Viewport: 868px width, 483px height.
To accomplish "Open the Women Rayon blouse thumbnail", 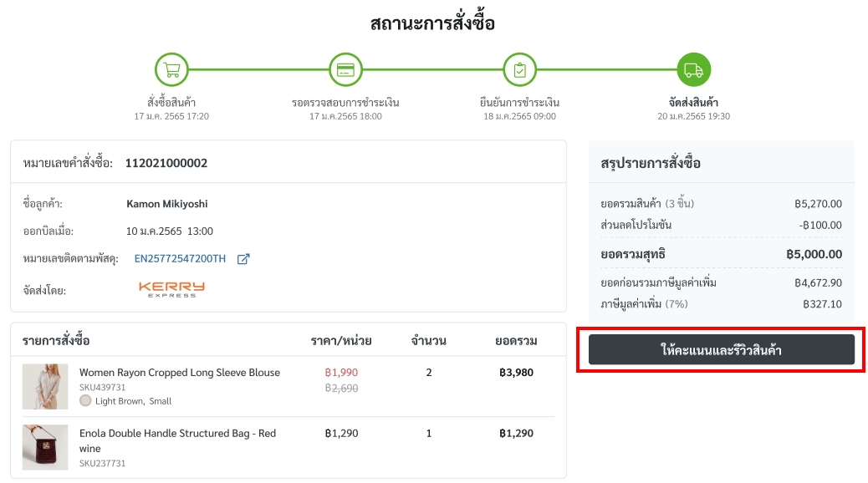I will point(45,386).
